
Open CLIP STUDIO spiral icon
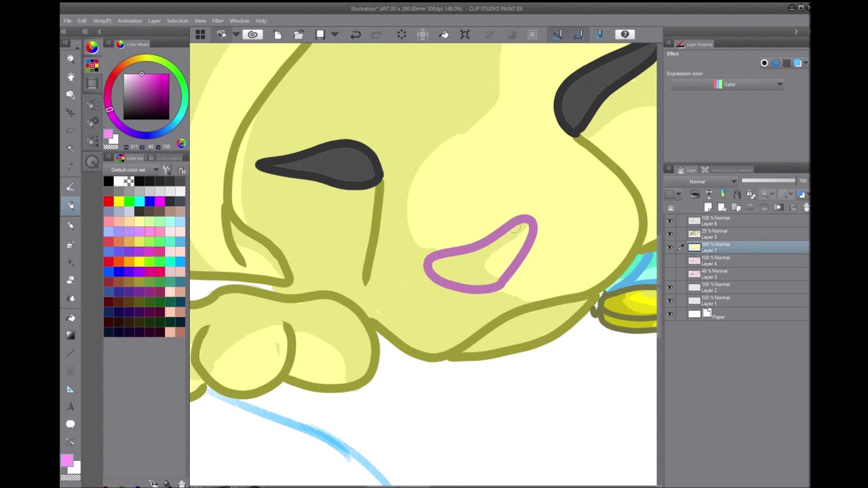click(253, 35)
